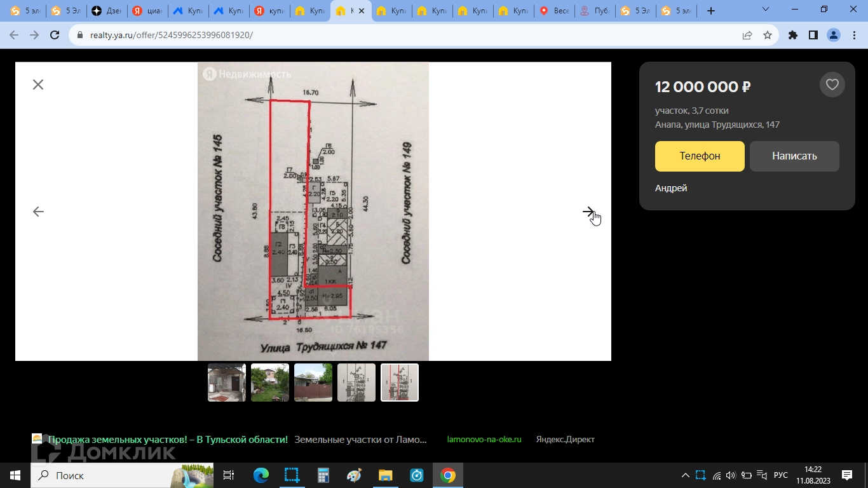Screen dimensions: 868x488
Task: Open the fourth thumbnail with site plan
Action: click(356, 383)
